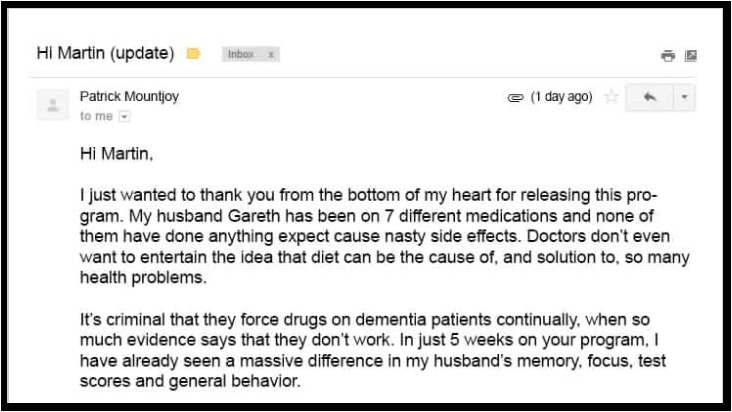
Task: Open the email in a new window
Action: (690, 56)
